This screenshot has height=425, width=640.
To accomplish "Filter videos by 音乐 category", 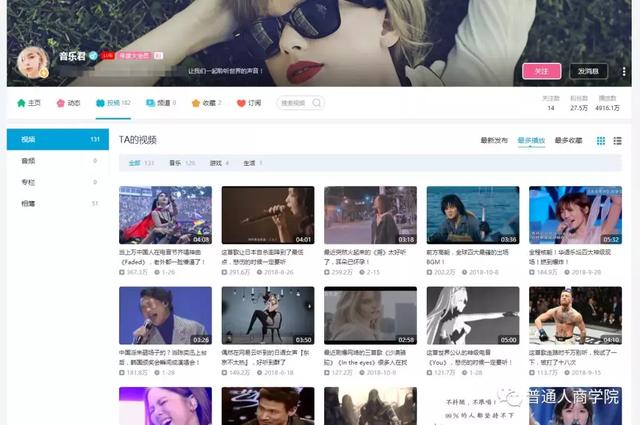I will [x=175, y=162].
